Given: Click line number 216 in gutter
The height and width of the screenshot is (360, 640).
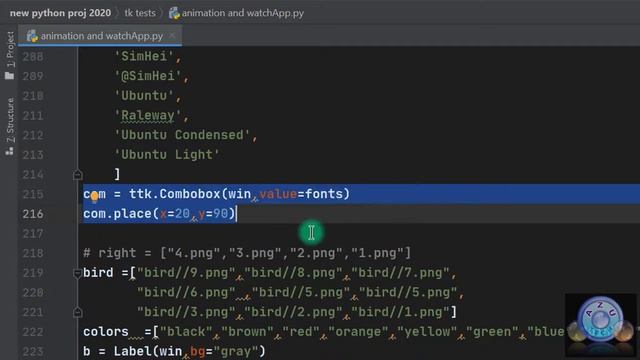Looking at the screenshot, I should tap(33, 214).
